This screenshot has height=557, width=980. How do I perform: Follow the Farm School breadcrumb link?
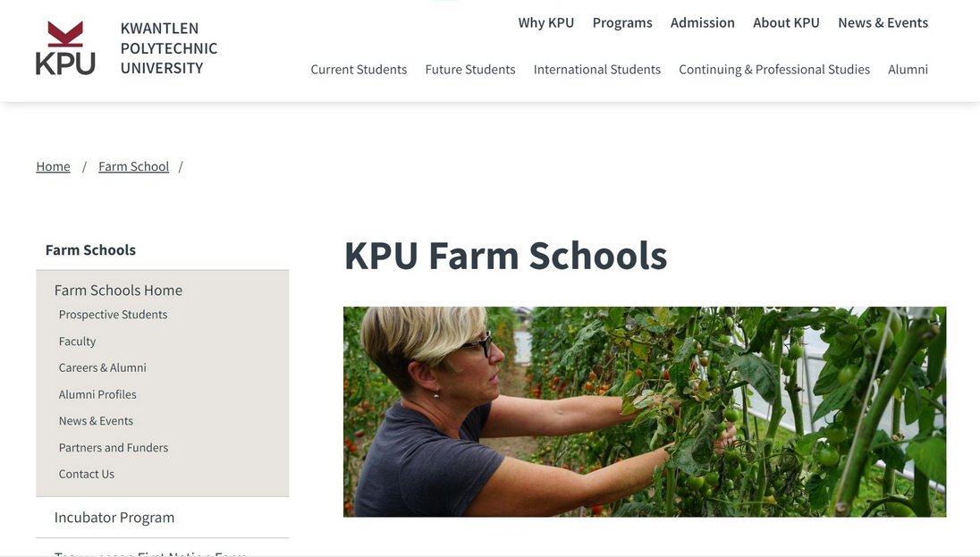pos(134,166)
